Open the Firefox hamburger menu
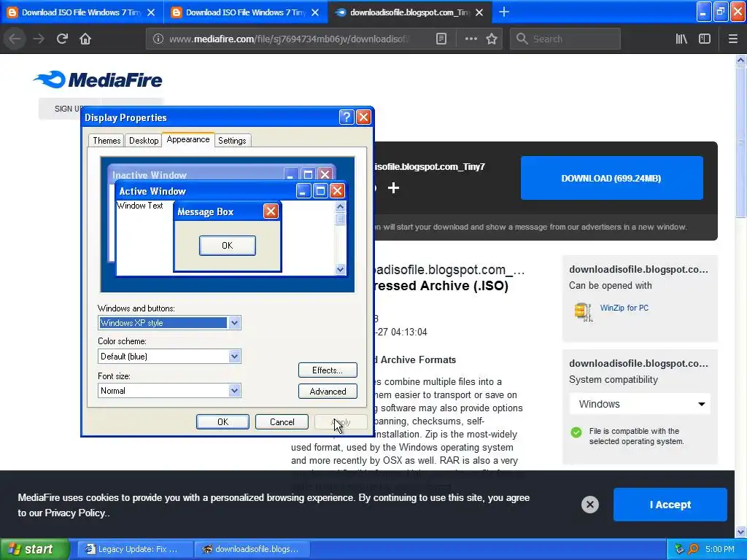 (x=732, y=39)
